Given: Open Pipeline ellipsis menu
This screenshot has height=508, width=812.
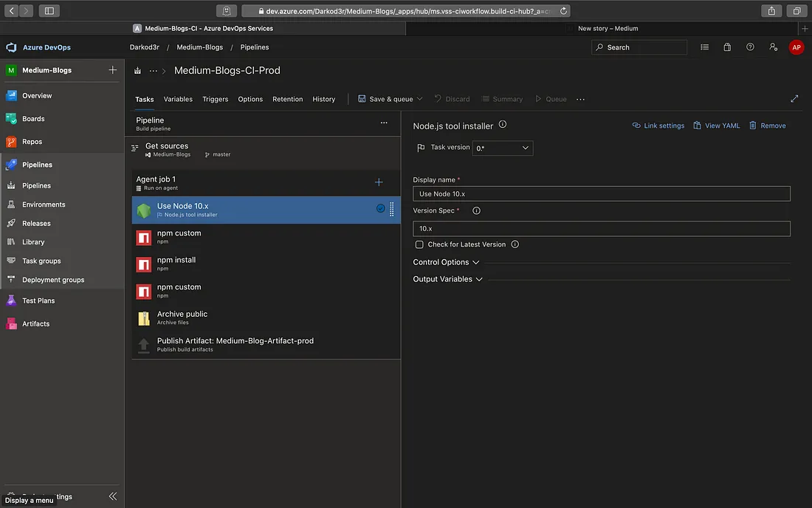Looking at the screenshot, I should pos(384,123).
